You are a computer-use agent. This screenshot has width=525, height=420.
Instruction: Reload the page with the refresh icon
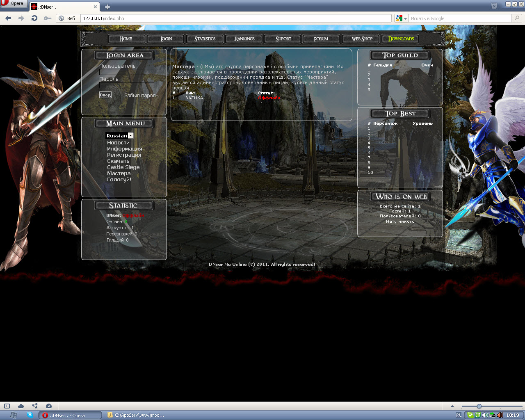34,18
